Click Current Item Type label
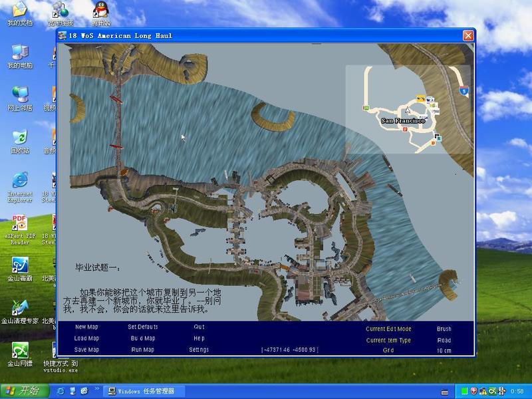Screen dimensions: 532x399 [x=388, y=340]
